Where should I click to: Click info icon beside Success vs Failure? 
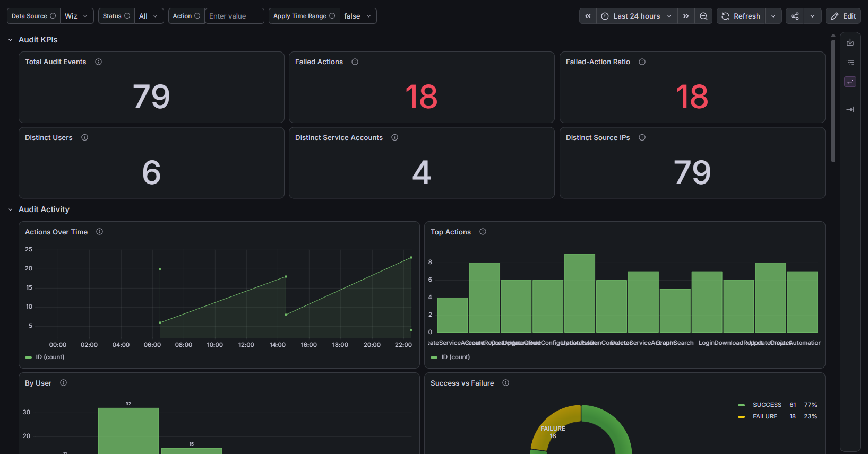pyautogui.click(x=505, y=383)
